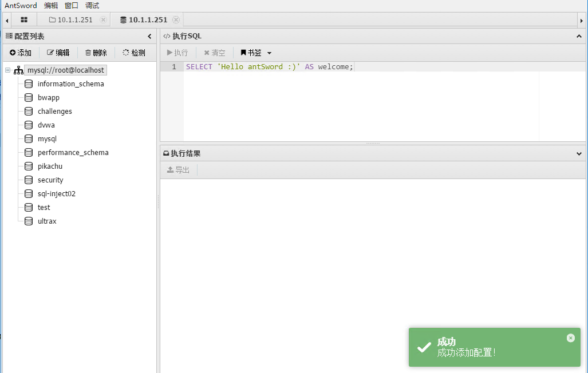Click the sql-inject02 database icon
This screenshot has height=373, width=588.
pyautogui.click(x=29, y=194)
